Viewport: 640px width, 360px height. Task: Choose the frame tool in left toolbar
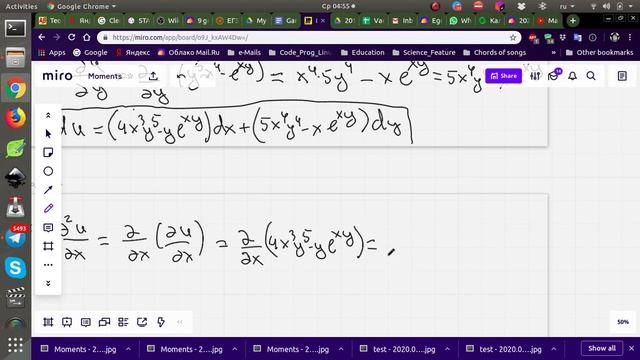(48, 246)
